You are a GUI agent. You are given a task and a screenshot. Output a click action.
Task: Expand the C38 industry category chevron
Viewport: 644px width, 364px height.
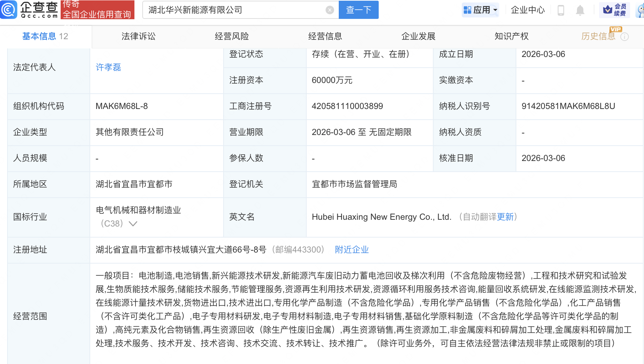tap(133, 224)
